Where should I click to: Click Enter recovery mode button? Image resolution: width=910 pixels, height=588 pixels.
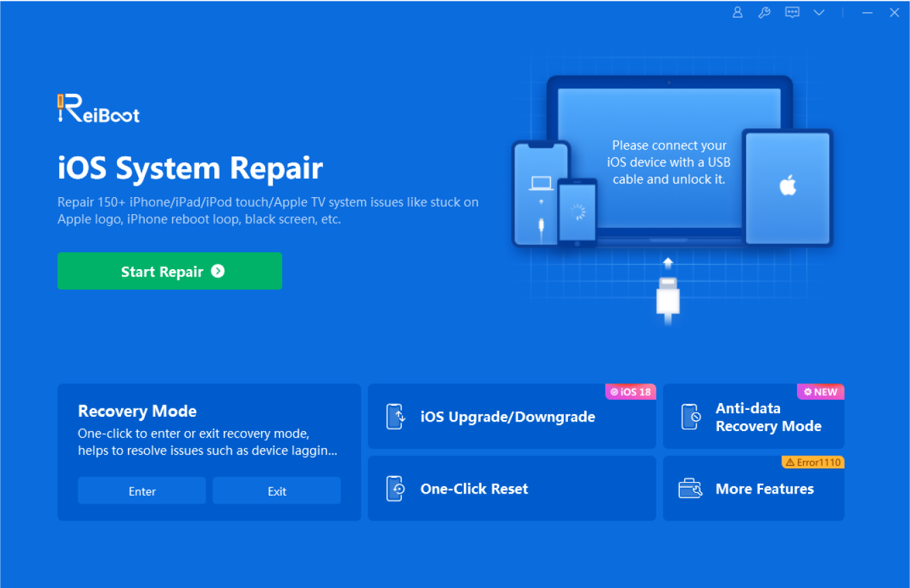point(141,491)
